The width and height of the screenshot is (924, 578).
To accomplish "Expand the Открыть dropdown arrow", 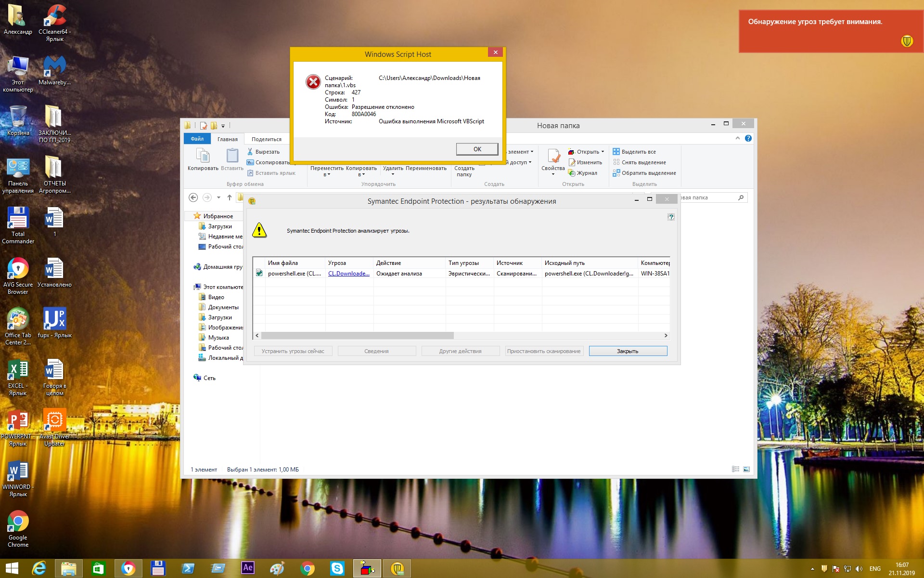I will (x=603, y=152).
